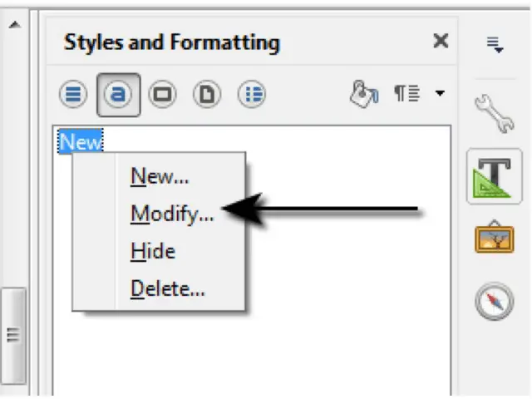Select the highlighted "New" style entry
The height and width of the screenshot is (399, 532).
81,141
